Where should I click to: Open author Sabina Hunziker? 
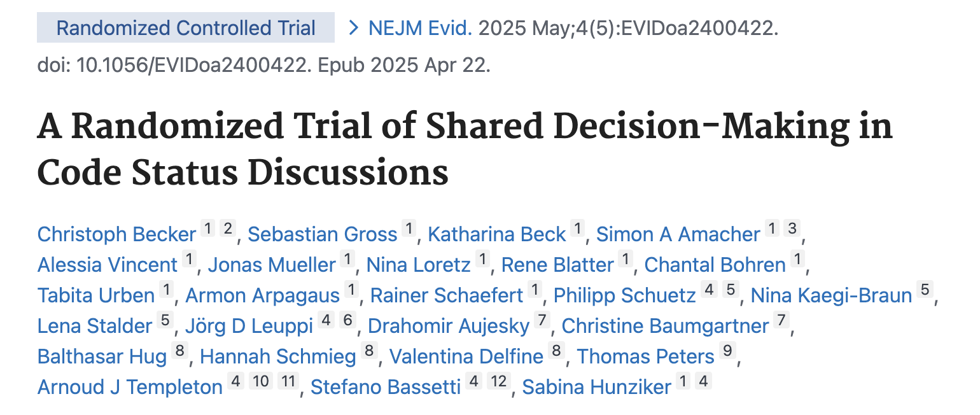coord(596,387)
